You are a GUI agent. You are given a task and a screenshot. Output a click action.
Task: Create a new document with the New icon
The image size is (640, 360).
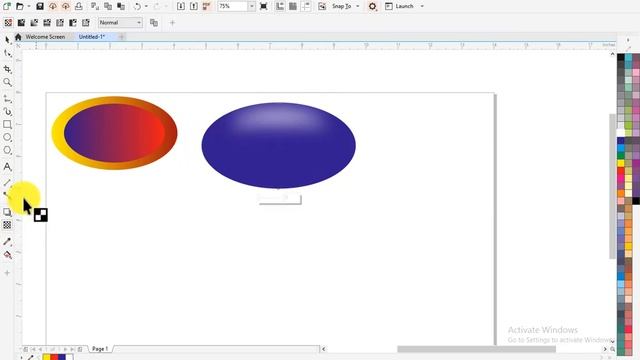click(x=7, y=6)
